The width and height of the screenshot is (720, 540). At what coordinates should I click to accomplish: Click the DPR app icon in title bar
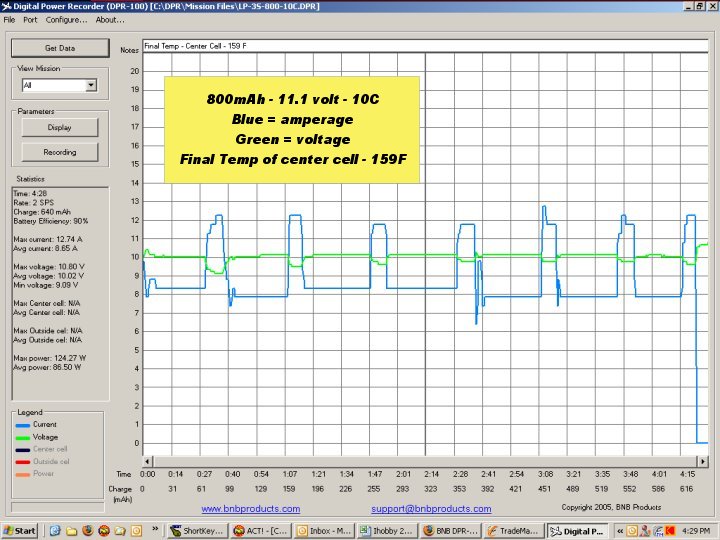tap(6, 6)
